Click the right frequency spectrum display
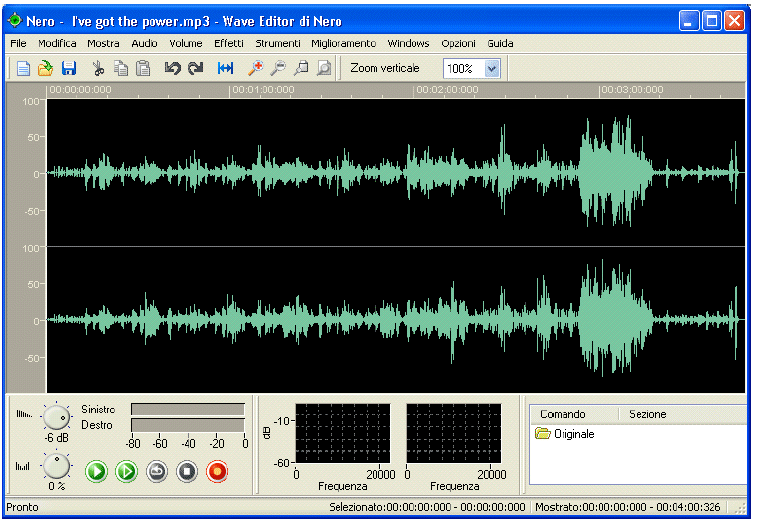 pyautogui.click(x=453, y=434)
